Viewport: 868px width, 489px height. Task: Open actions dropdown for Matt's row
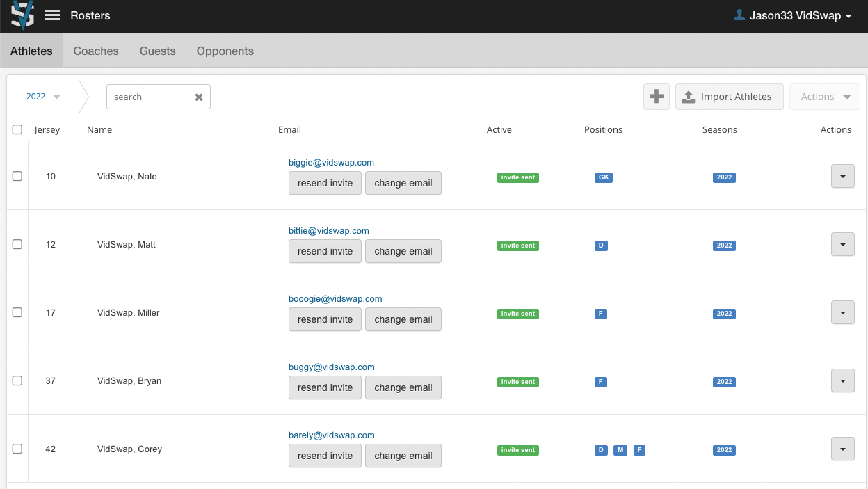[843, 245]
